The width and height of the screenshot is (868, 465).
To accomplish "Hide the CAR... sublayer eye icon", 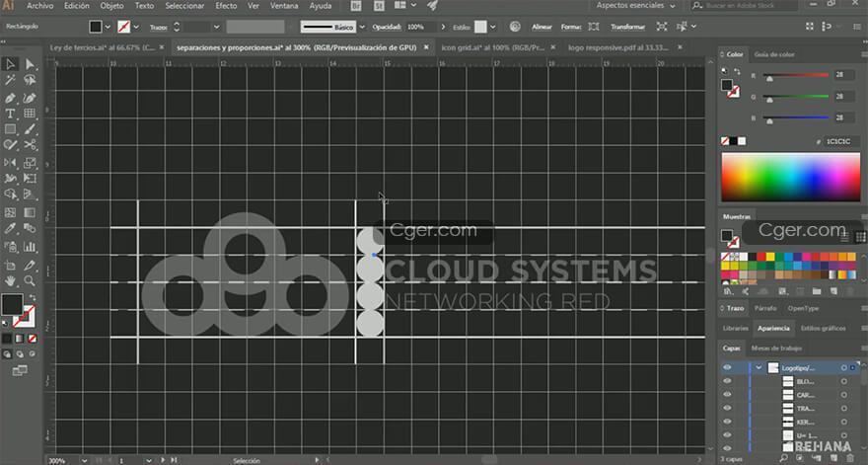I will pos(727,395).
